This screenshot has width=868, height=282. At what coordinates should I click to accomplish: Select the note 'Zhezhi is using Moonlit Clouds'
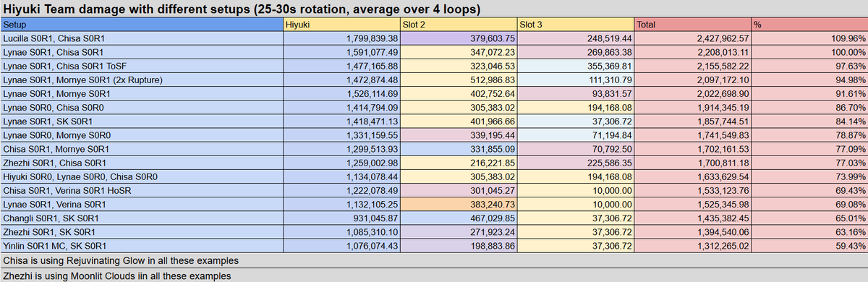point(434,275)
